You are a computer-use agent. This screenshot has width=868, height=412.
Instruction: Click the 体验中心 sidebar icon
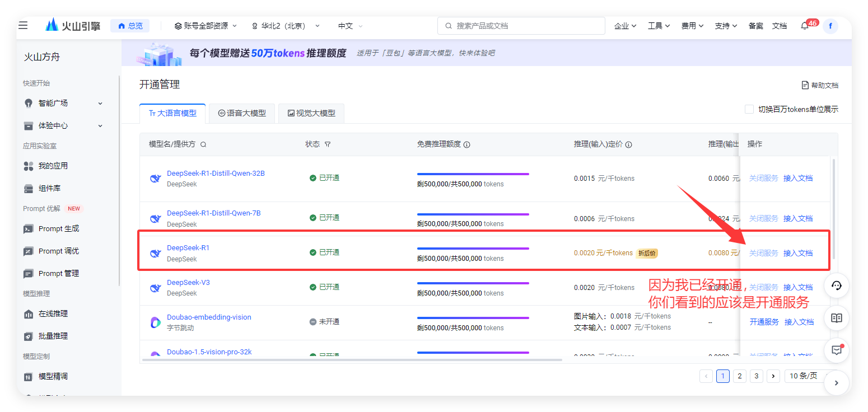click(x=29, y=125)
